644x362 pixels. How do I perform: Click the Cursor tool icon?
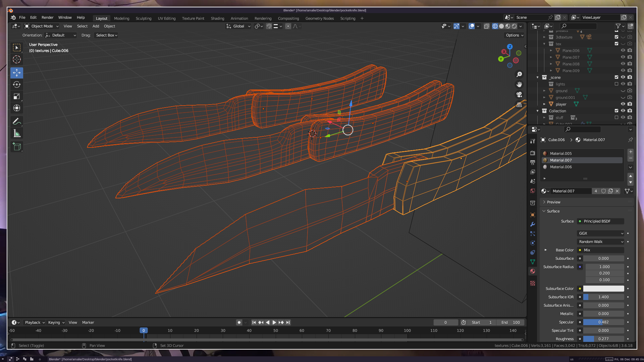pos(17,60)
